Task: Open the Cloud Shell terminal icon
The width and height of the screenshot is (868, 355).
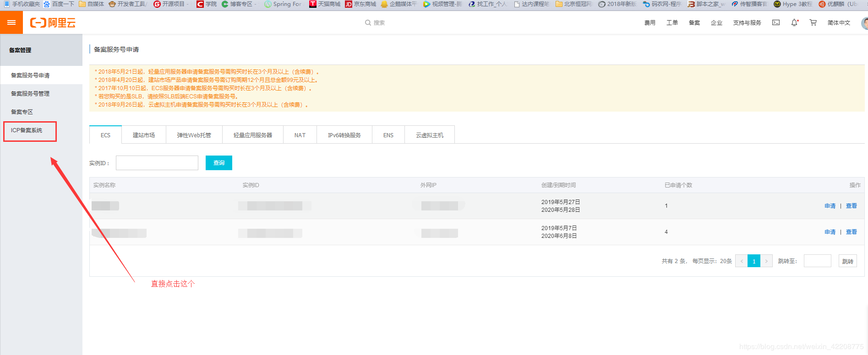Action: click(x=776, y=22)
